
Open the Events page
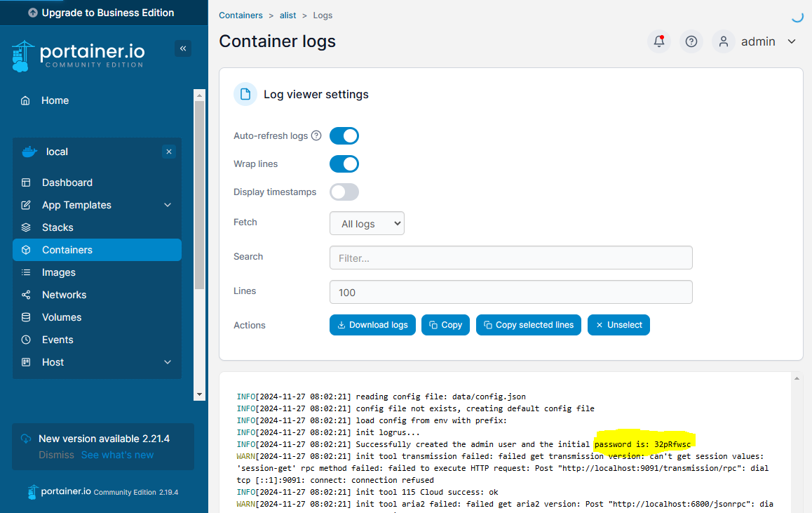58,340
